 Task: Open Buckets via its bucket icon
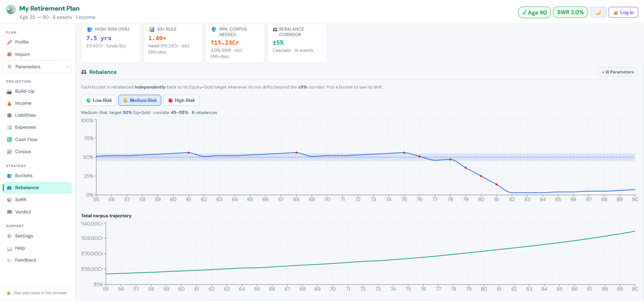pos(10,176)
